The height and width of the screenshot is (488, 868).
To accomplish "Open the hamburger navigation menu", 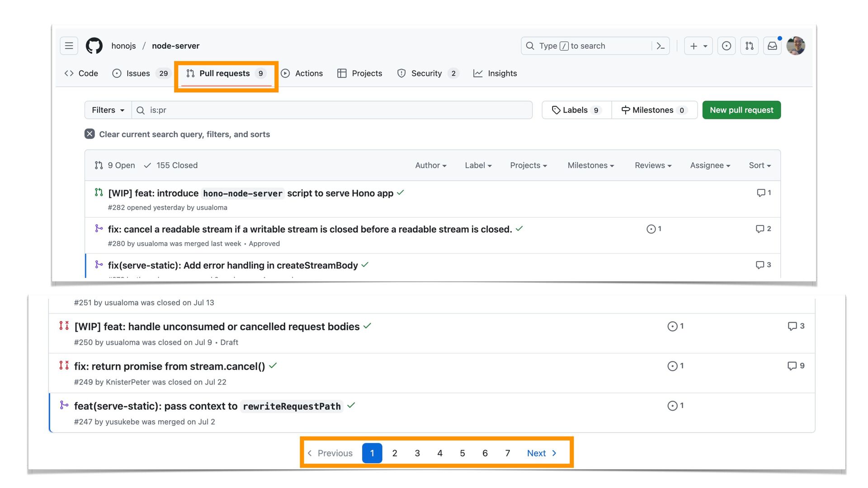I will (x=69, y=46).
